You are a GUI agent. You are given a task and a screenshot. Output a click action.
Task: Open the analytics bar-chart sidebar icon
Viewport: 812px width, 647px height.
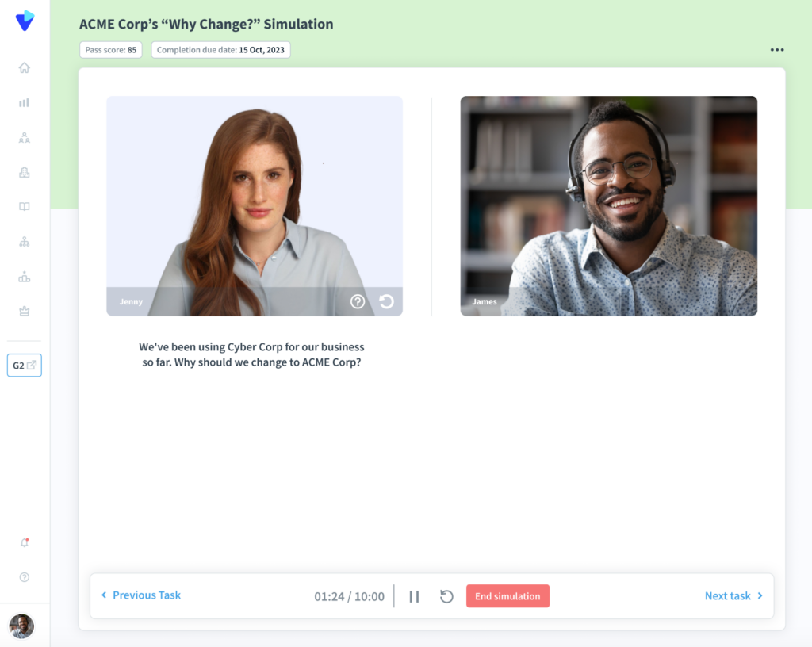[24, 102]
